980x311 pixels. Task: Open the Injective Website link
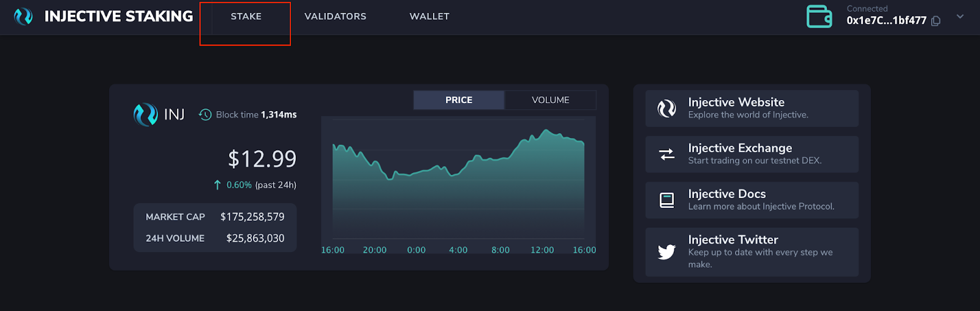(x=752, y=109)
